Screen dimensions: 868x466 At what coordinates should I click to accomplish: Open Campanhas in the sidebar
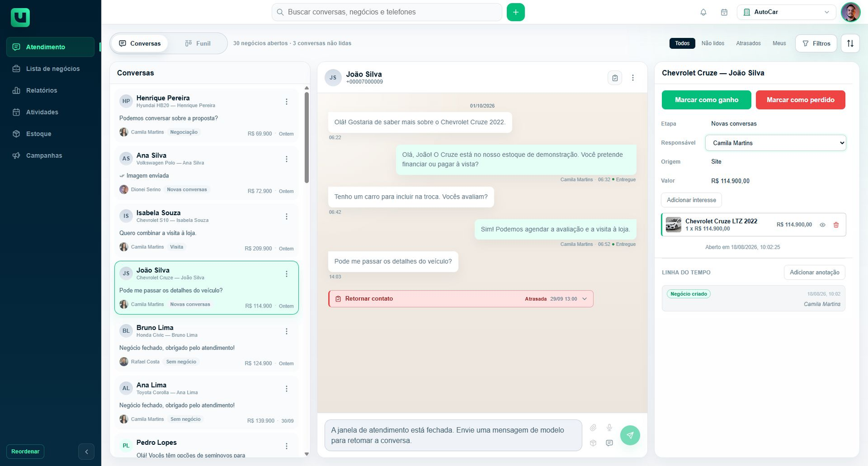tap(50, 156)
